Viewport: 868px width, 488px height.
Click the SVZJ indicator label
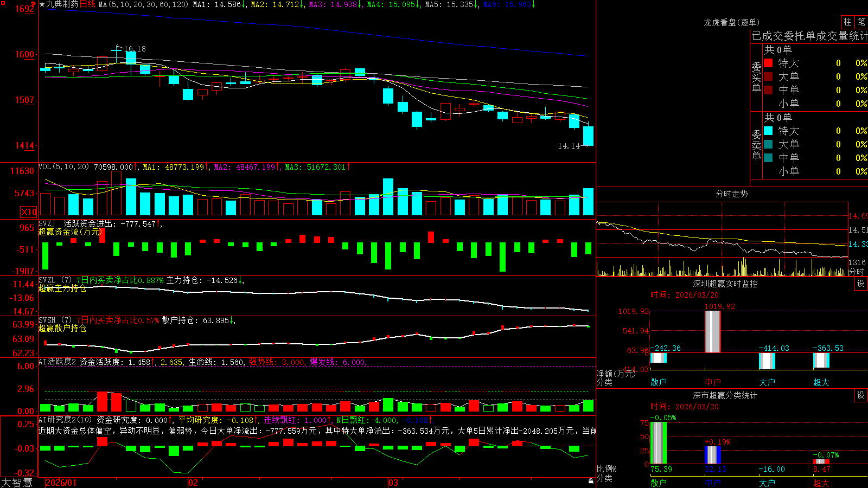point(47,223)
